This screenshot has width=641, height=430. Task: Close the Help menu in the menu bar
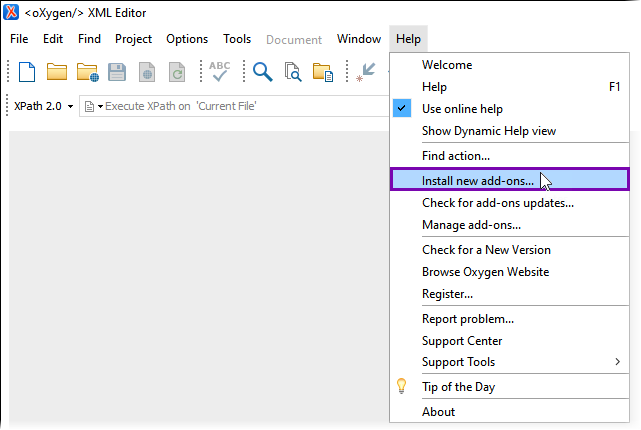408,39
